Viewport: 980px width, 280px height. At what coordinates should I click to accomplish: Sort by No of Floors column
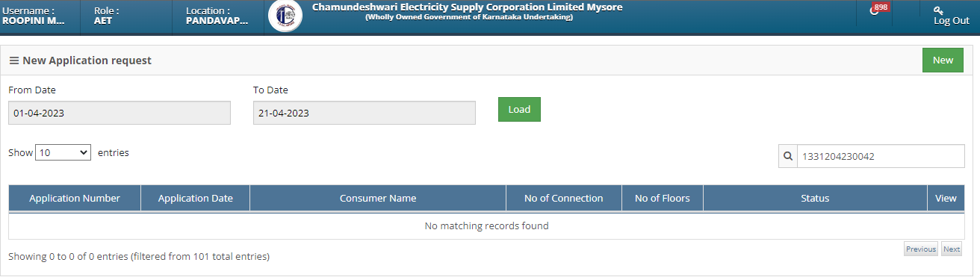(x=663, y=198)
